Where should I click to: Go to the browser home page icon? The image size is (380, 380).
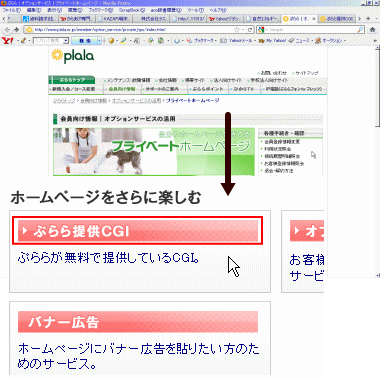[372, 30]
